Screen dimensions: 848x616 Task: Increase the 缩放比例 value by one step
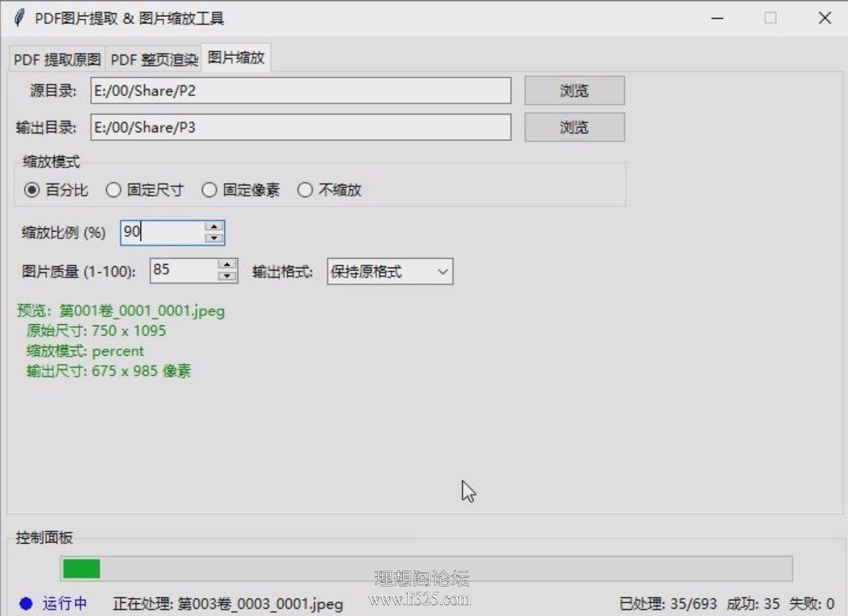pyautogui.click(x=214, y=227)
